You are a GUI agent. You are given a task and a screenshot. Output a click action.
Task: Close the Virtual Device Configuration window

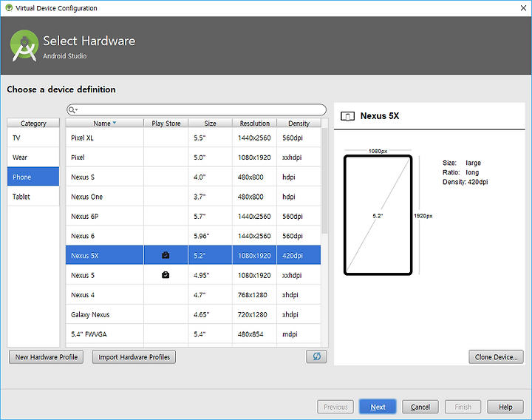pos(523,8)
